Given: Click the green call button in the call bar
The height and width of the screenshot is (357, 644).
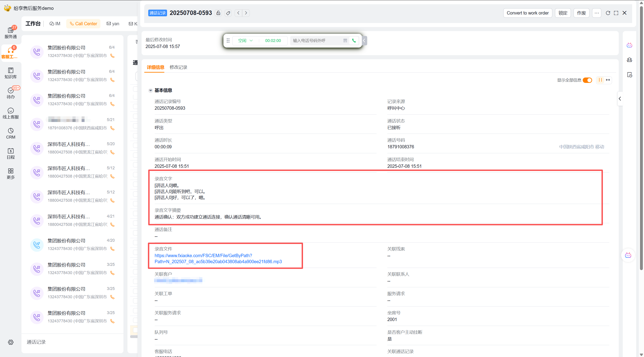Looking at the screenshot, I should pyautogui.click(x=354, y=40).
